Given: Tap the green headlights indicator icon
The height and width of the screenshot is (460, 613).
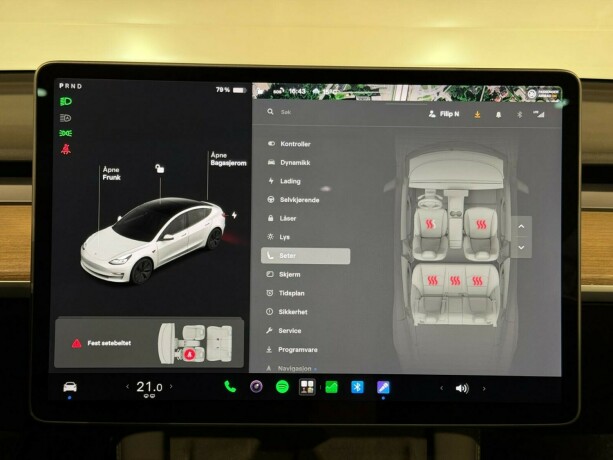Looking at the screenshot, I should click(x=66, y=102).
